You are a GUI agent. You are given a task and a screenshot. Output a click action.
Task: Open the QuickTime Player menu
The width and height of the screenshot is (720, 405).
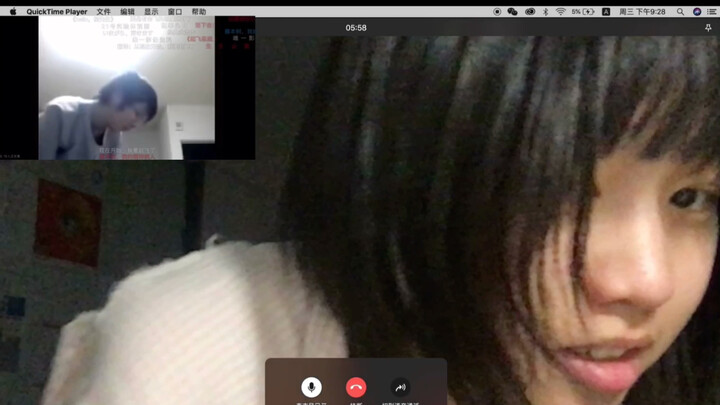pos(57,11)
